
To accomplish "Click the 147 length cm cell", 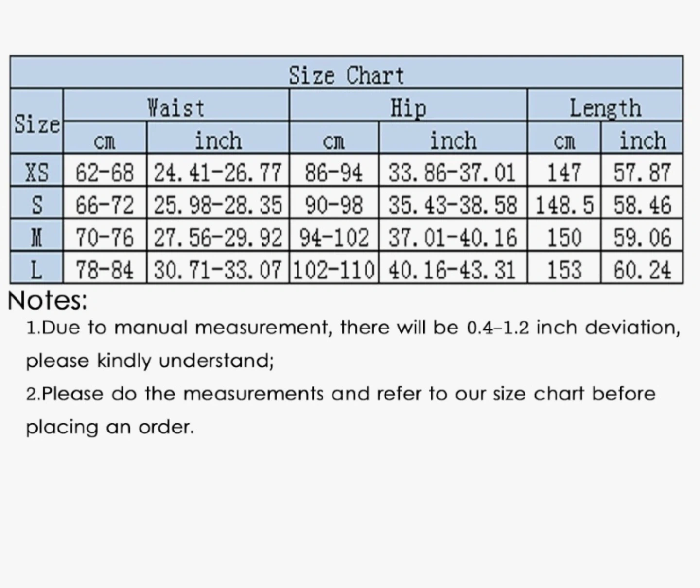I will (564, 173).
